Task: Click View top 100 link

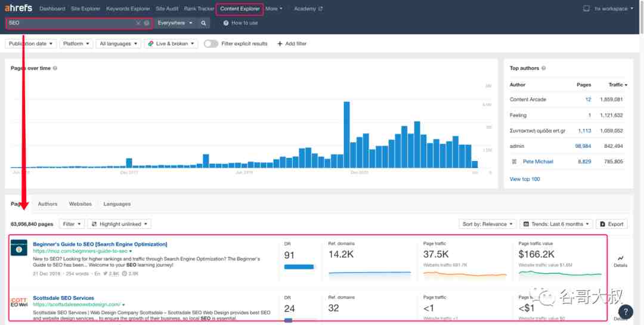Action: click(525, 179)
